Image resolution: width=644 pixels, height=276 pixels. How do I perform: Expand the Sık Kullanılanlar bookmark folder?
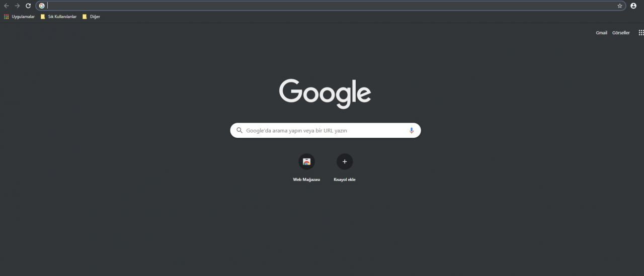coord(58,17)
